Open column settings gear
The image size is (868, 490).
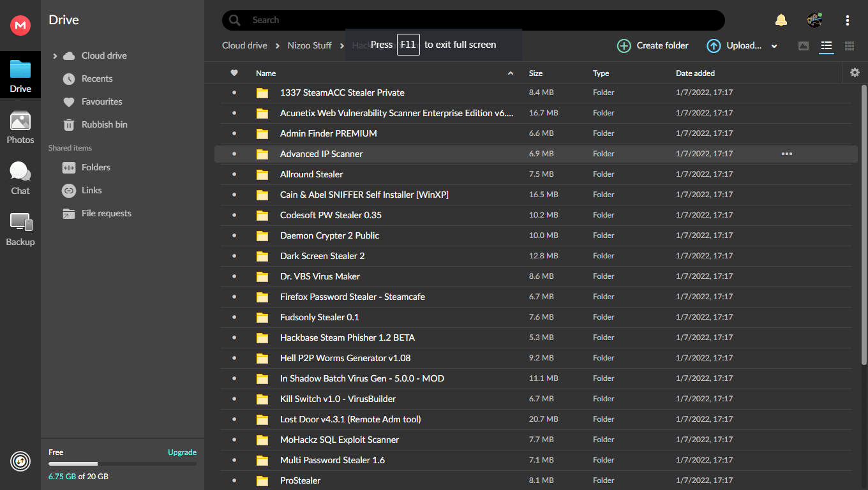coord(855,73)
